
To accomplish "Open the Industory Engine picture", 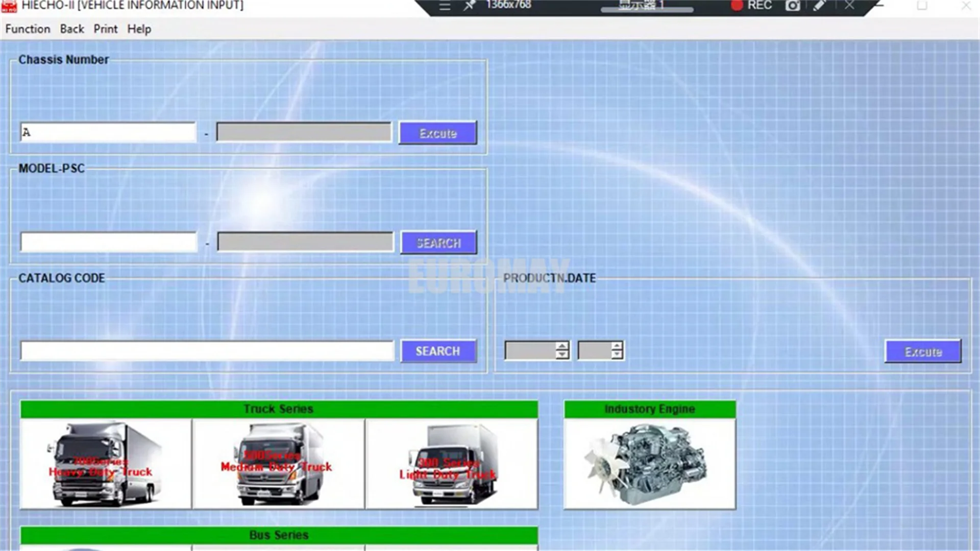I will (650, 464).
